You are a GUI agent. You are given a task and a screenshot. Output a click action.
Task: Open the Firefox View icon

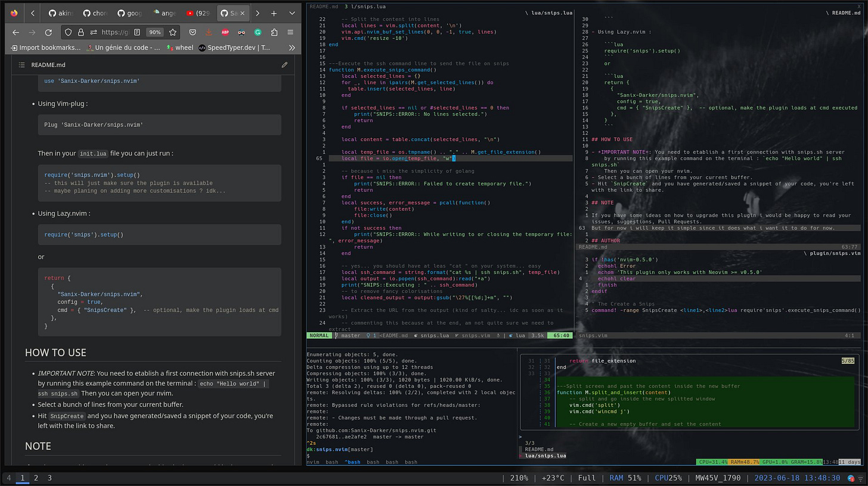click(x=14, y=13)
